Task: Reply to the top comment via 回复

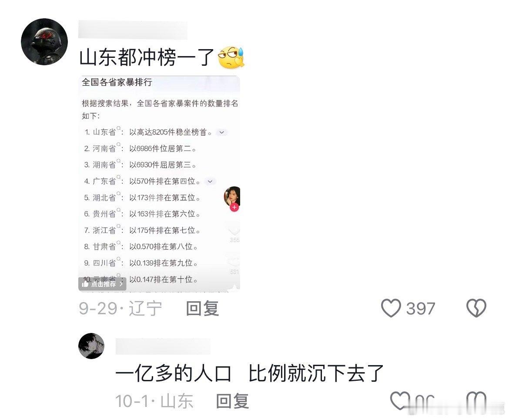Action: click(202, 308)
